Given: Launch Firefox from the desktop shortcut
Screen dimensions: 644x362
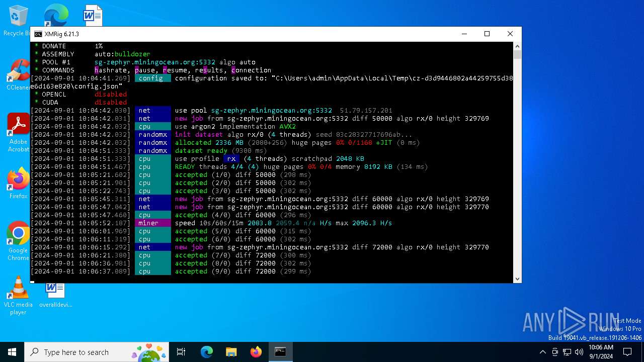Looking at the screenshot, I should pyautogui.click(x=18, y=184).
